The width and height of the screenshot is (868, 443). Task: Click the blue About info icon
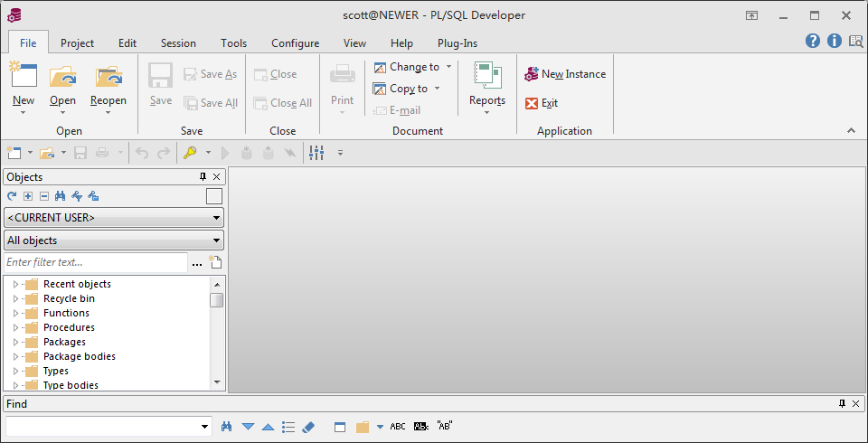tap(835, 41)
